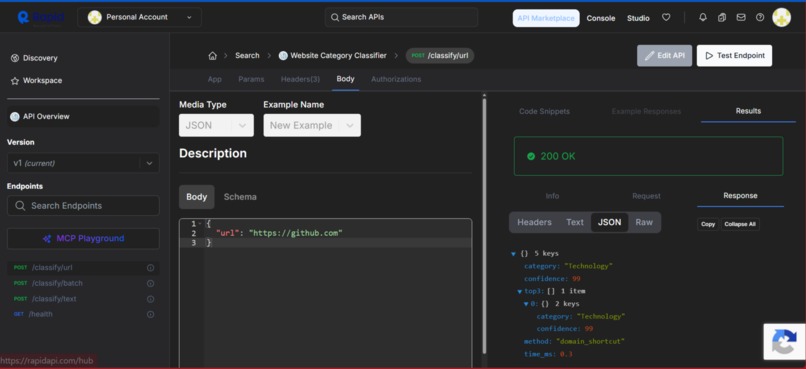Collapse the top3 array node
806x369 pixels.
pos(519,291)
